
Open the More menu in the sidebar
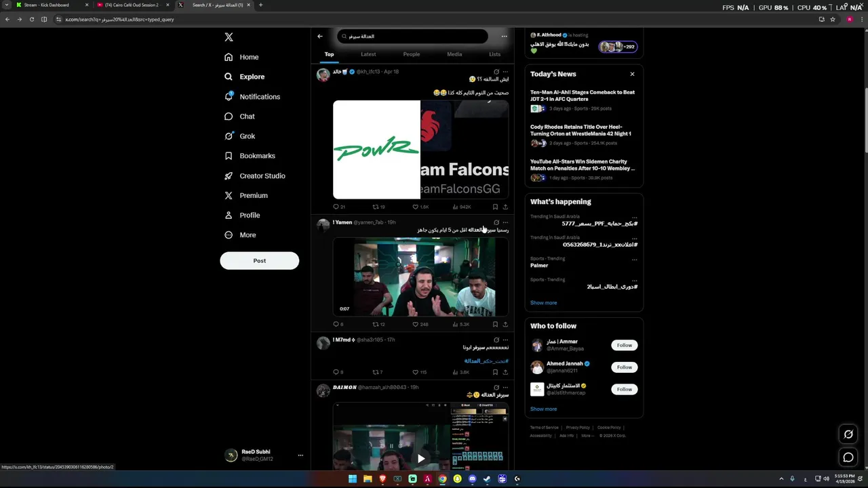(x=239, y=235)
